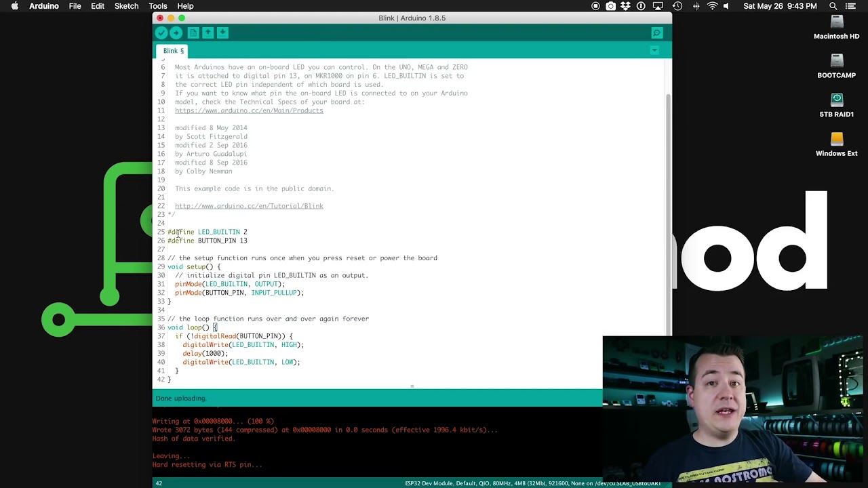Open the Help menu
The width and height of the screenshot is (868, 488).
(x=185, y=6)
